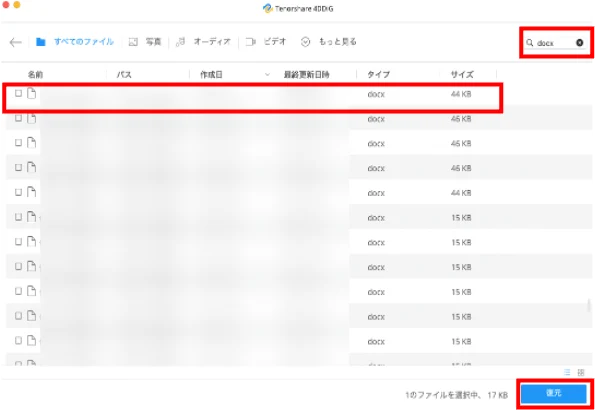595x410 pixels.
Task: Minimize the window with the yellow button
Action: [x=17, y=5]
